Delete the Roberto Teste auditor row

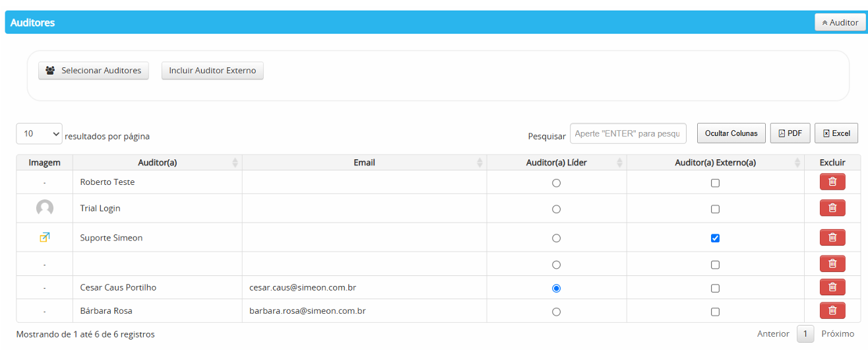point(832,182)
